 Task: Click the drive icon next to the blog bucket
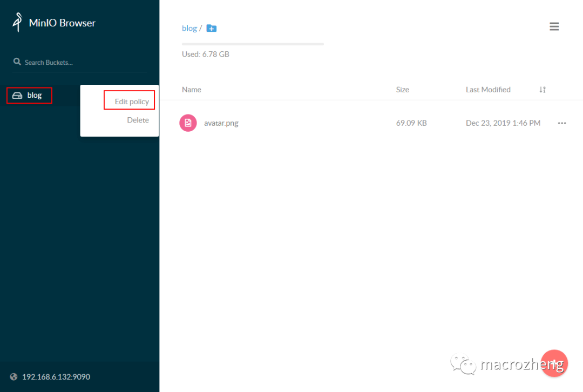17,96
